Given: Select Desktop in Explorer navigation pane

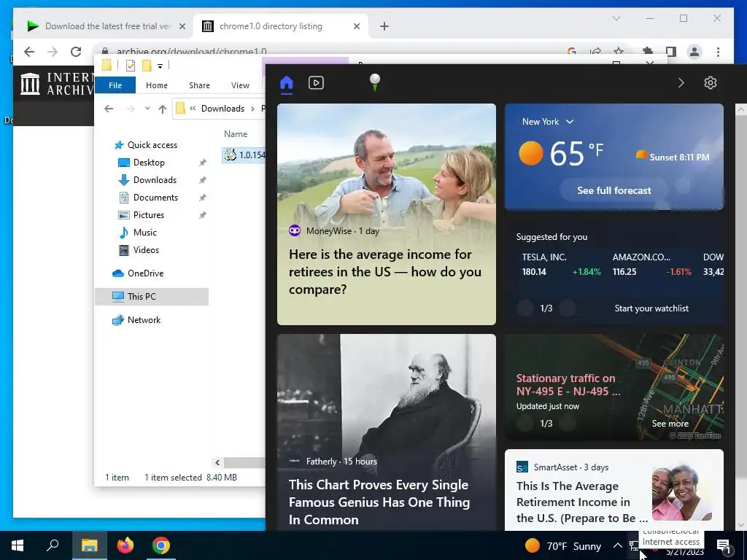Looking at the screenshot, I should tap(149, 163).
